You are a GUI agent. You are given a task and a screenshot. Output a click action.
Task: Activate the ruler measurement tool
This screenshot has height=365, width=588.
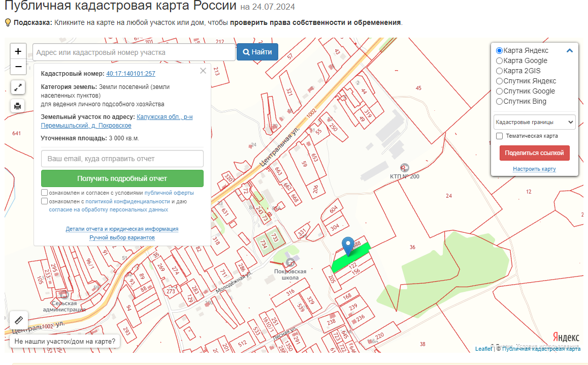pyautogui.click(x=18, y=320)
